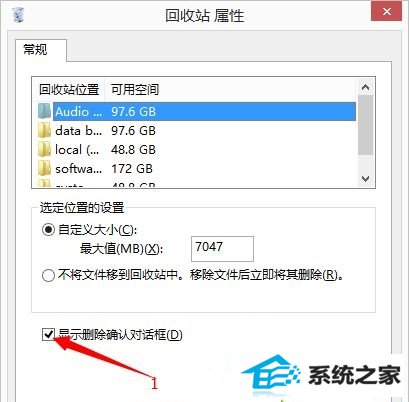This screenshot has height=402, width=409.
Task: Select the softwa... 172 GB row
Action: 197,168
